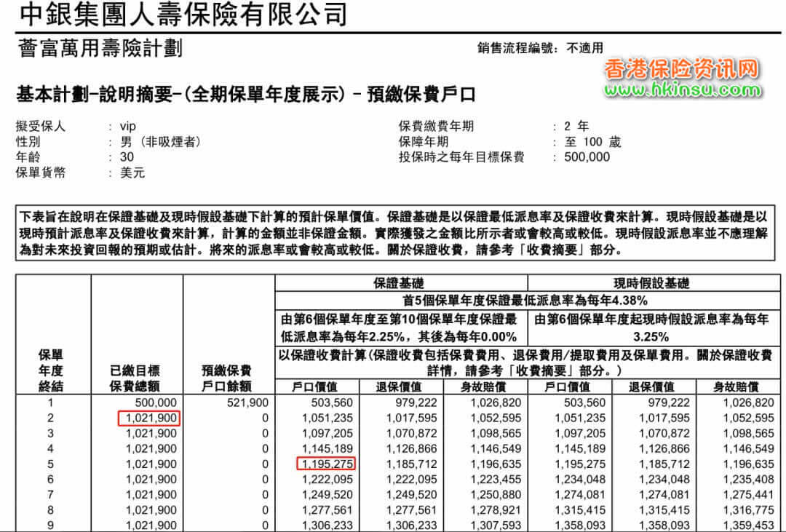Select current-basis 戶口價值 1,145,189 for year 4

point(579,449)
